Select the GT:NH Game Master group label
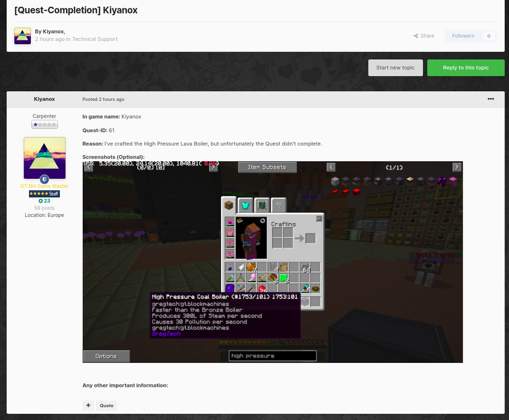Viewport: 509px width, 420px height. 44,186
